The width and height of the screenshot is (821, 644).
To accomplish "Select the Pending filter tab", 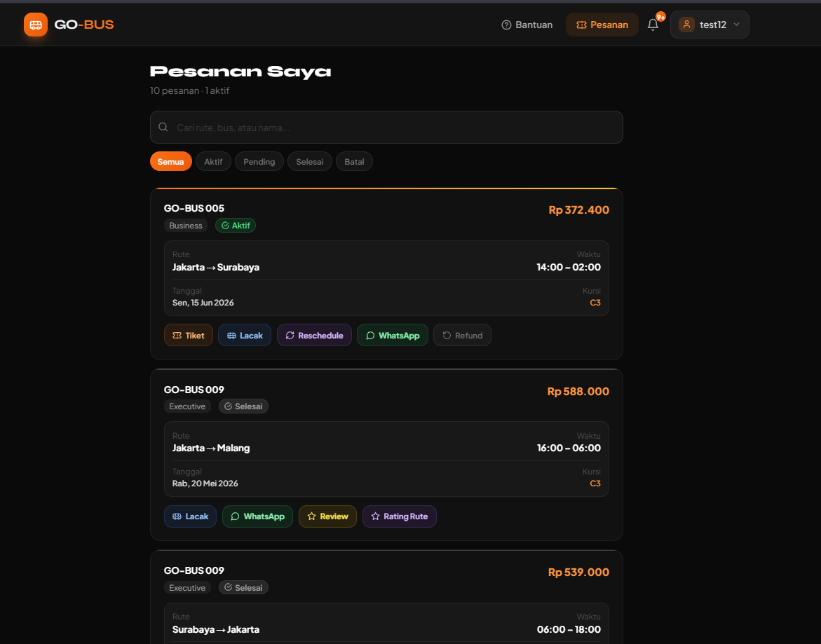I will [x=259, y=162].
